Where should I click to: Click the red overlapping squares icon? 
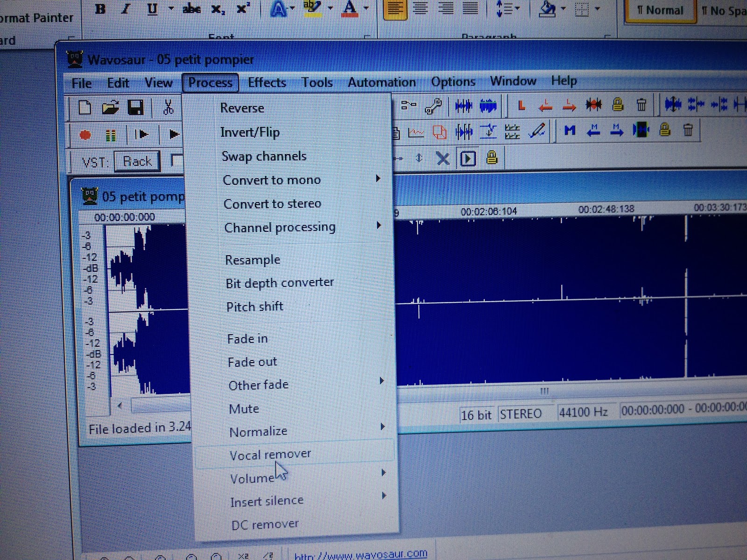click(439, 132)
